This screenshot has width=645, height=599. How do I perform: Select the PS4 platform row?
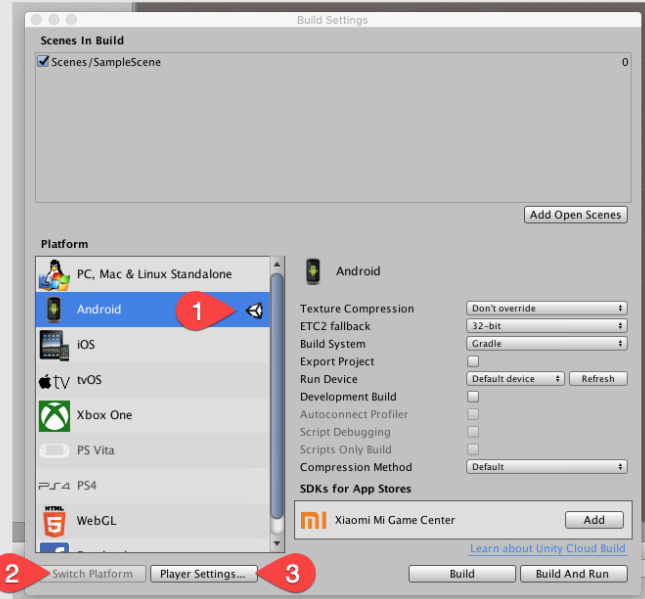tap(153, 486)
